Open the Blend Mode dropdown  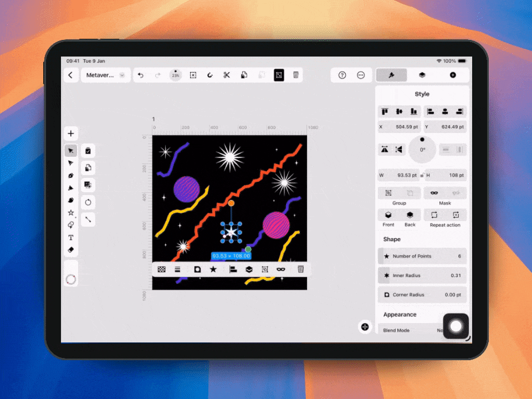click(x=411, y=330)
